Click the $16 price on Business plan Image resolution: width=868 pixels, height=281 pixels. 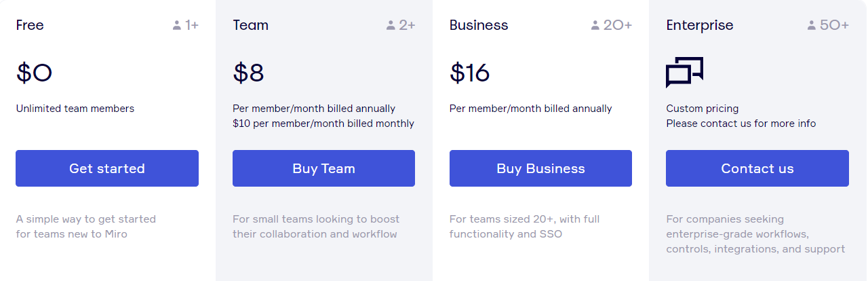pyautogui.click(x=469, y=73)
